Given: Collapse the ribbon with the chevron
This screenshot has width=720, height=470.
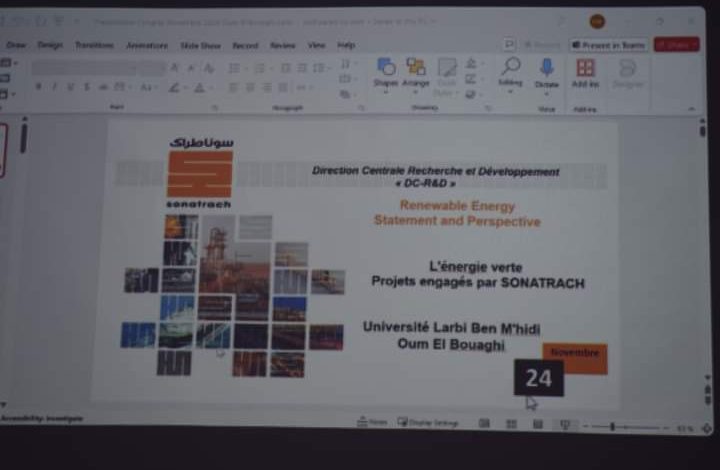Looking at the screenshot, I should [691, 109].
